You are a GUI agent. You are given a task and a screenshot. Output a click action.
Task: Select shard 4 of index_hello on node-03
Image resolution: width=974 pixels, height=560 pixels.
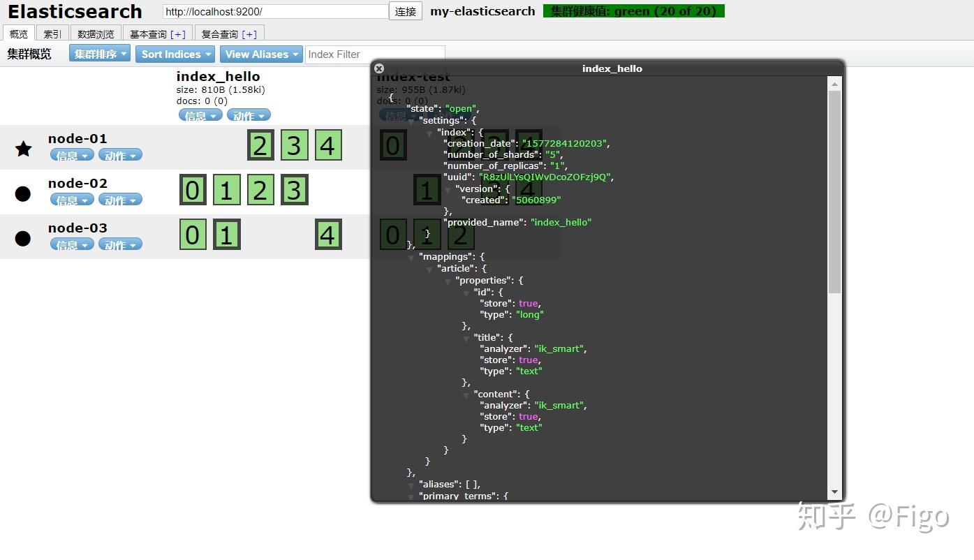coord(328,235)
